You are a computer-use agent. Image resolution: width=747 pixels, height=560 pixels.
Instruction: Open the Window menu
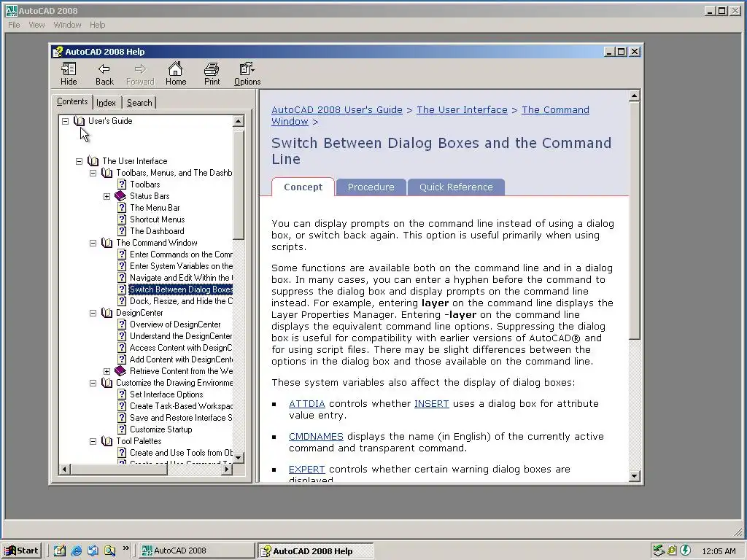click(x=67, y=25)
